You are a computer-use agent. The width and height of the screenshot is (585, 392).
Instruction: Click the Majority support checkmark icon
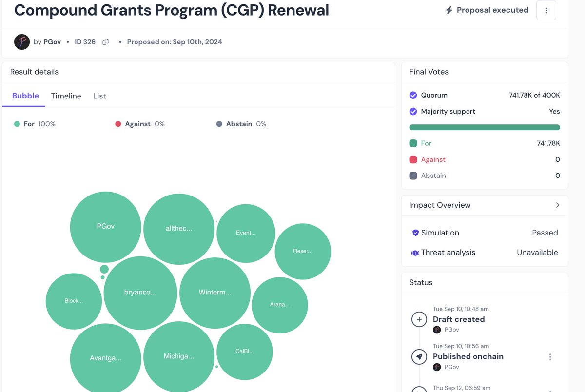click(x=413, y=111)
